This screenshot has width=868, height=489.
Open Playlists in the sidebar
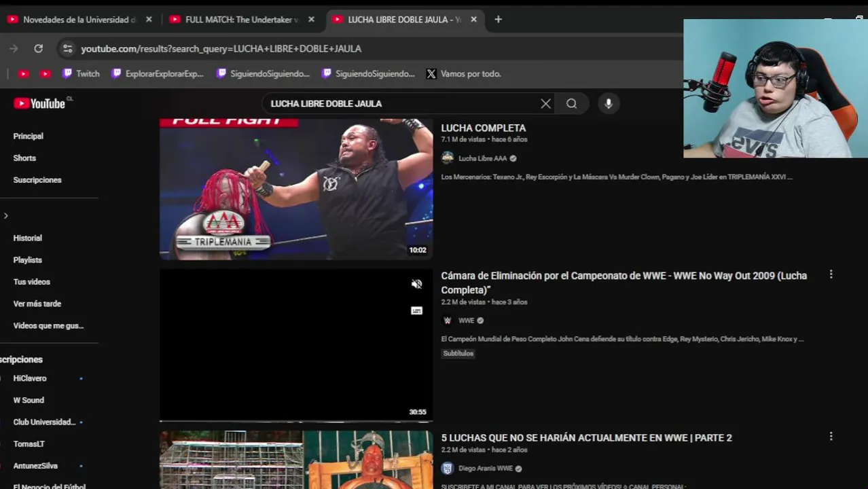(x=28, y=259)
